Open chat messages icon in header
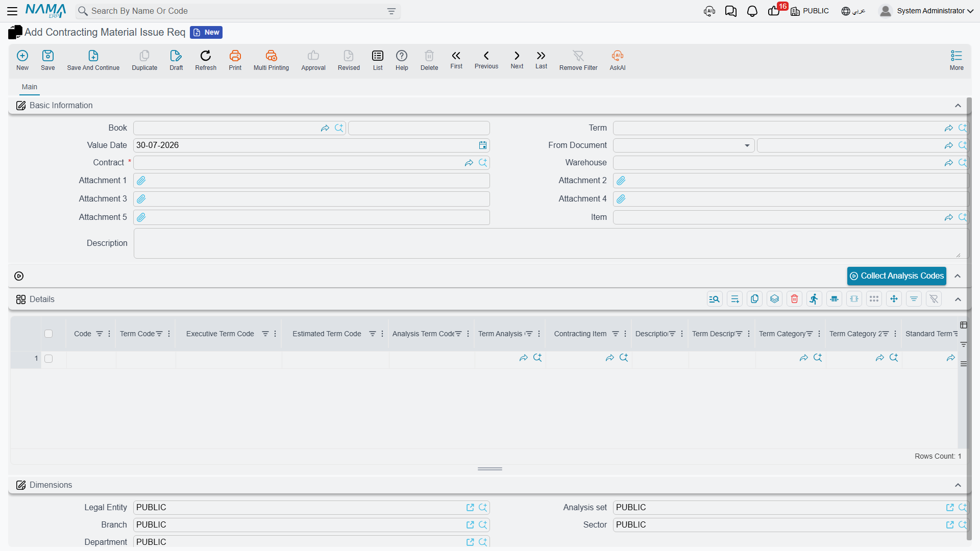This screenshot has height=551, width=980. click(x=731, y=11)
